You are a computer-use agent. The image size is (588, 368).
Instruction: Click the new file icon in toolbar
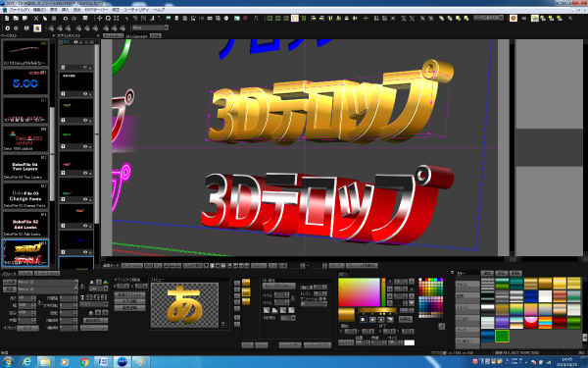click(x=7, y=18)
